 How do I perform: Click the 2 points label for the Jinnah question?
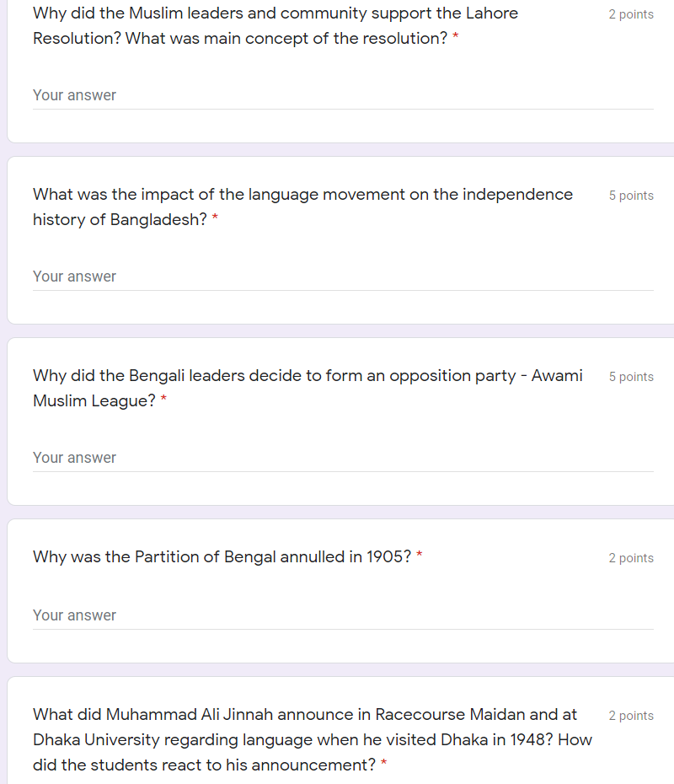[631, 716]
